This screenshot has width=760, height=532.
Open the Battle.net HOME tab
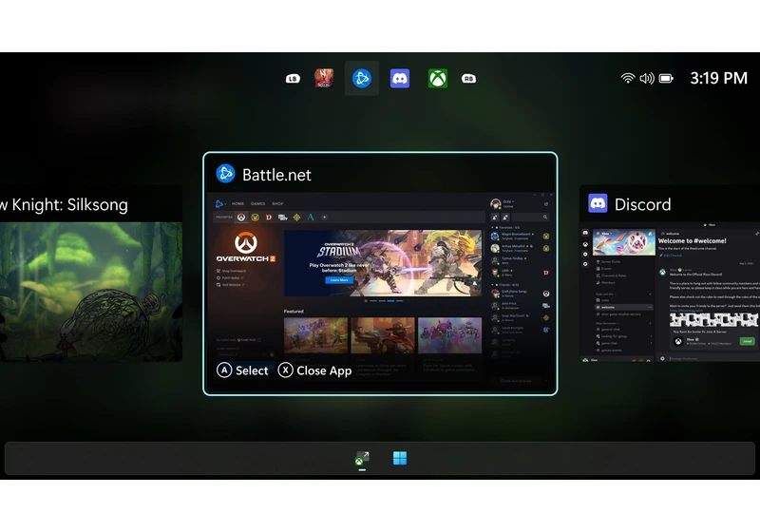click(x=238, y=204)
